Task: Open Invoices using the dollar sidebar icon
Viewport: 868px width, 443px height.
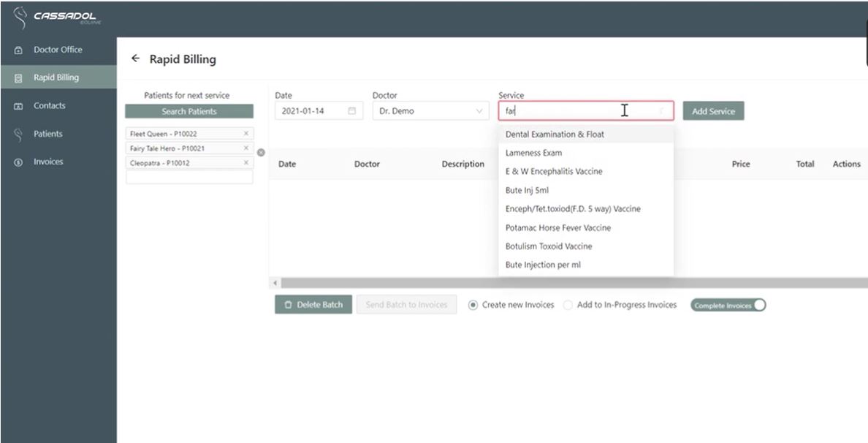Action: pyautogui.click(x=18, y=161)
